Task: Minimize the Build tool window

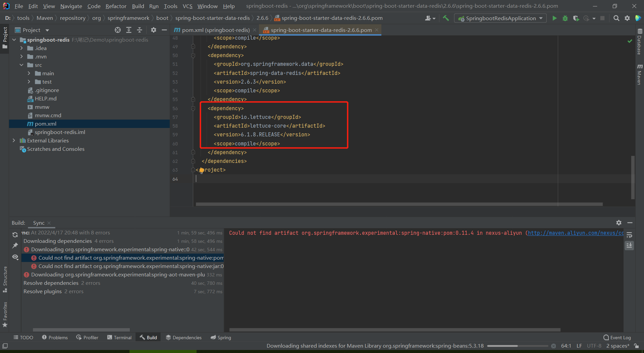Action: pos(630,223)
